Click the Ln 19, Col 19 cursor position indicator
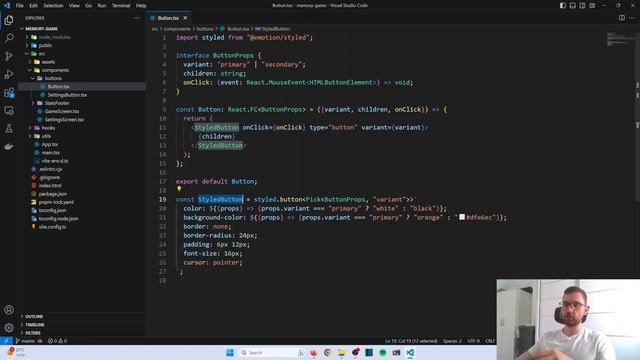The width and height of the screenshot is (640, 360). point(411,341)
